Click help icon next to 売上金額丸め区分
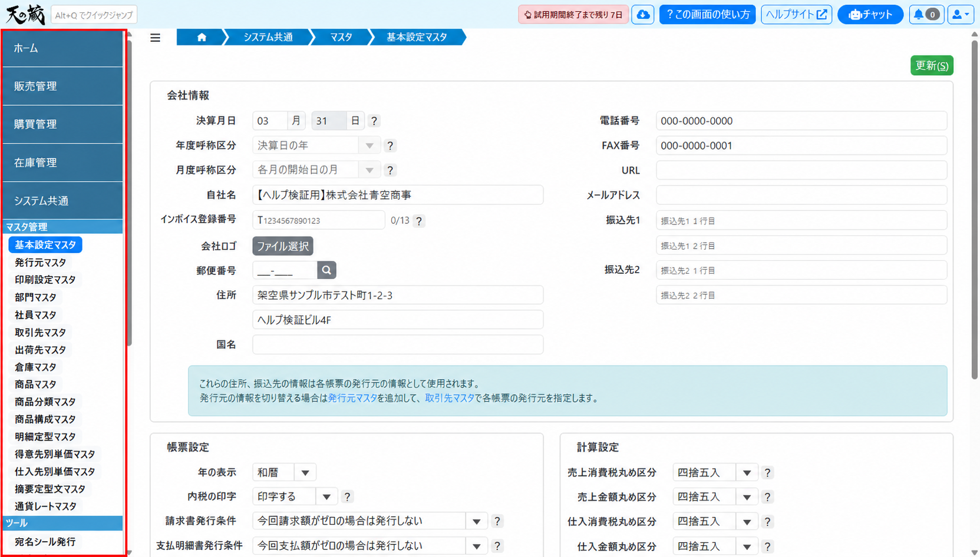 pos(767,497)
